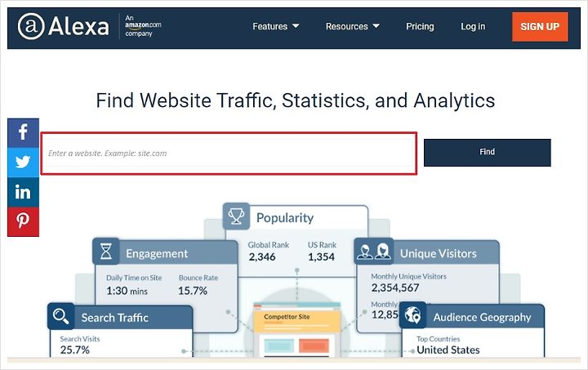Click the 'An amazon.com company' text
The height and width of the screenshot is (370, 588).
click(143, 25)
